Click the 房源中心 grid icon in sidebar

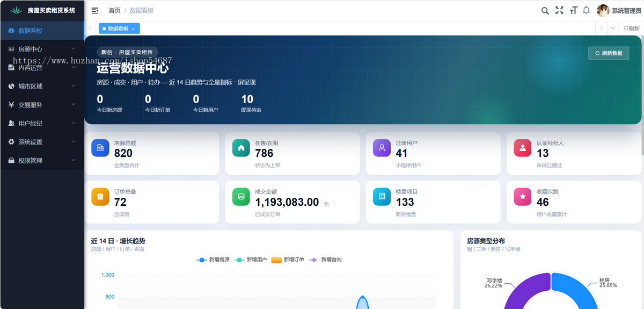(x=11, y=49)
